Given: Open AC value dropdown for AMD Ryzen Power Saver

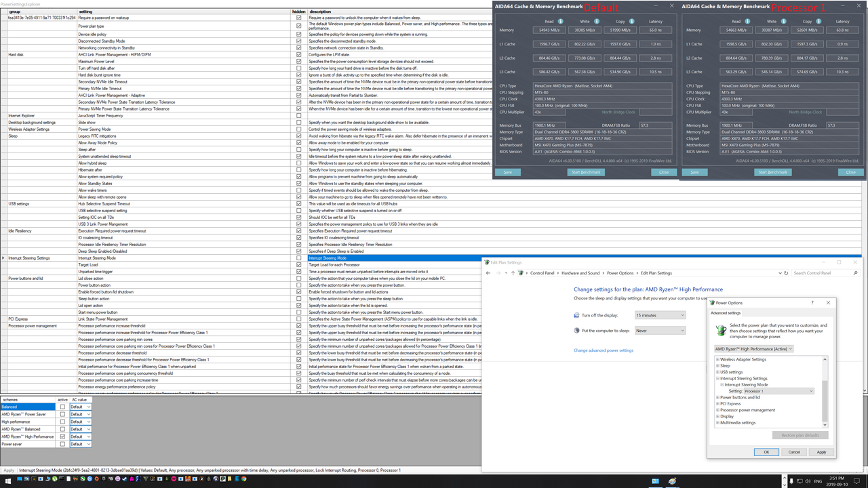Looking at the screenshot, I should pos(80,414).
